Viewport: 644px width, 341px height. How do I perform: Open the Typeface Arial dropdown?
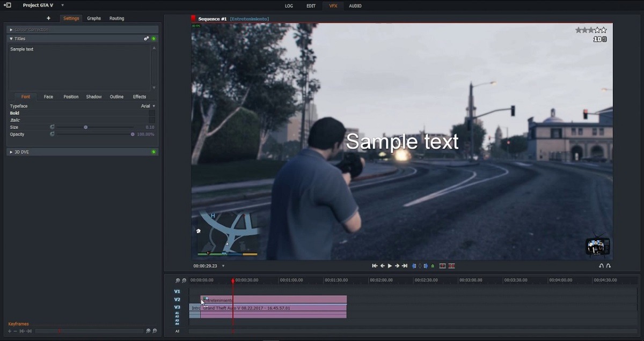click(x=148, y=106)
